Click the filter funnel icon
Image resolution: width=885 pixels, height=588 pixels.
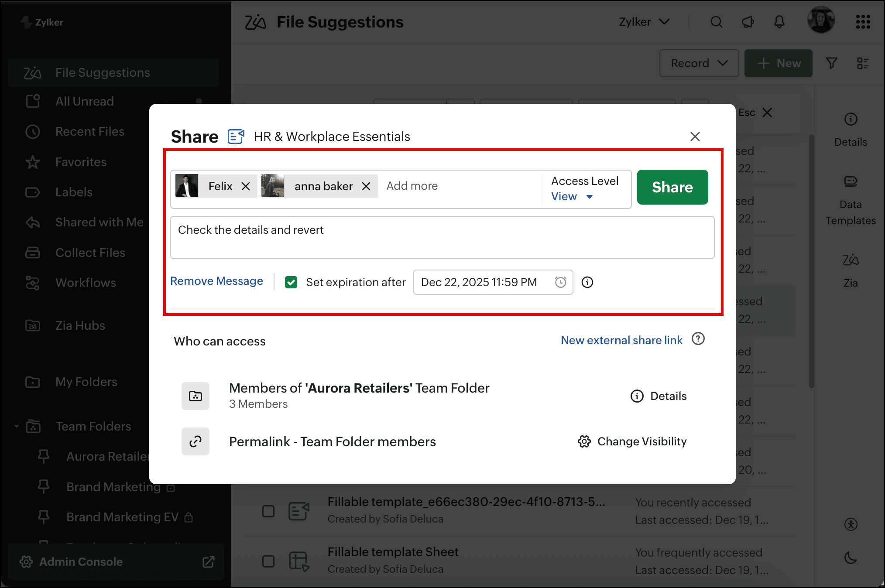(x=831, y=64)
